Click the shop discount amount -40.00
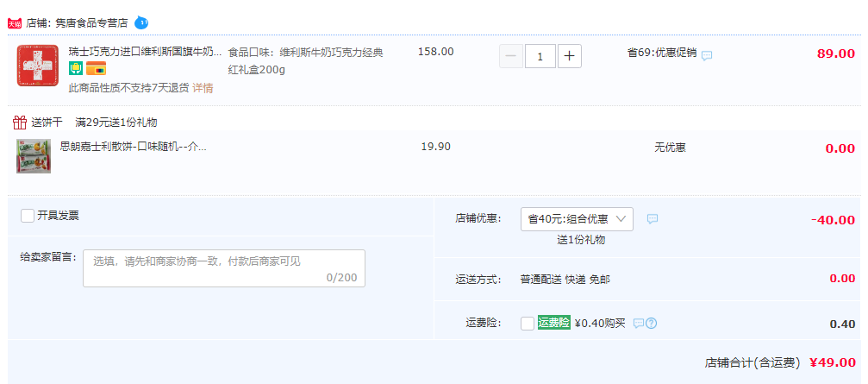Viewport: 868px width, 384px height. (x=834, y=219)
